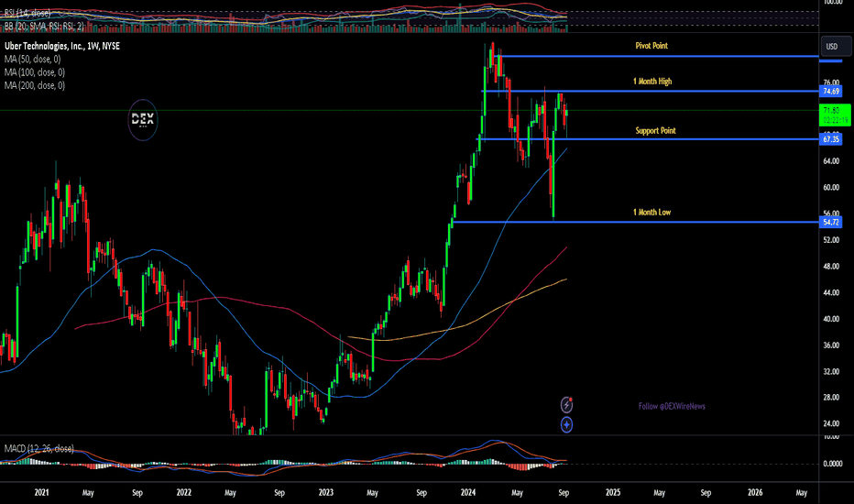Image resolution: width=854 pixels, height=504 pixels.
Task: Open the USD currency selector
Action: (x=836, y=47)
